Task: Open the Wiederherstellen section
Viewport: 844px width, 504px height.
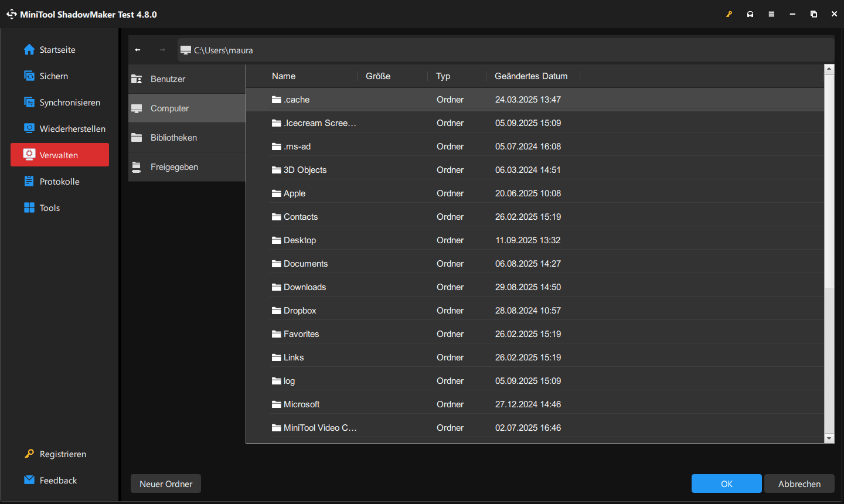Action: (x=60, y=128)
